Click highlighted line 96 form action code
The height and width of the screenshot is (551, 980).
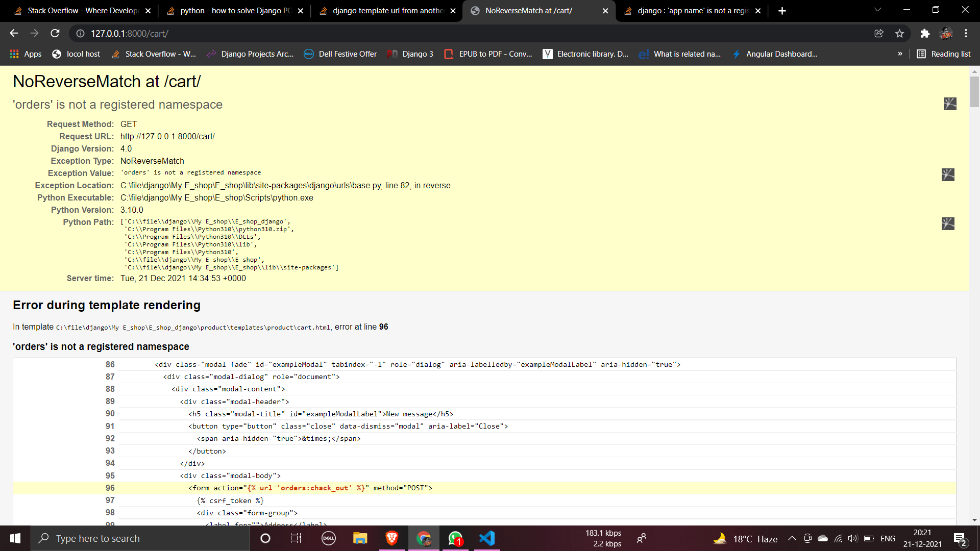coord(310,488)
